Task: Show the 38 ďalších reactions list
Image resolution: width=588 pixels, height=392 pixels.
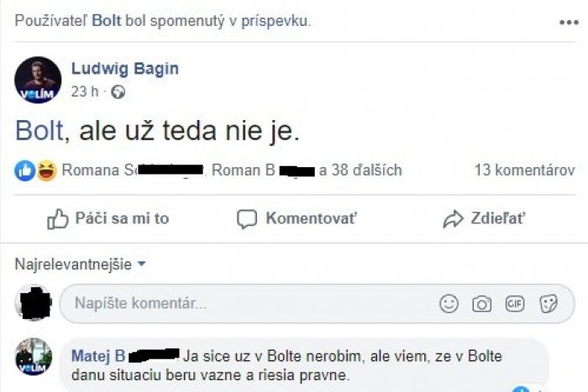Action: 360,171
